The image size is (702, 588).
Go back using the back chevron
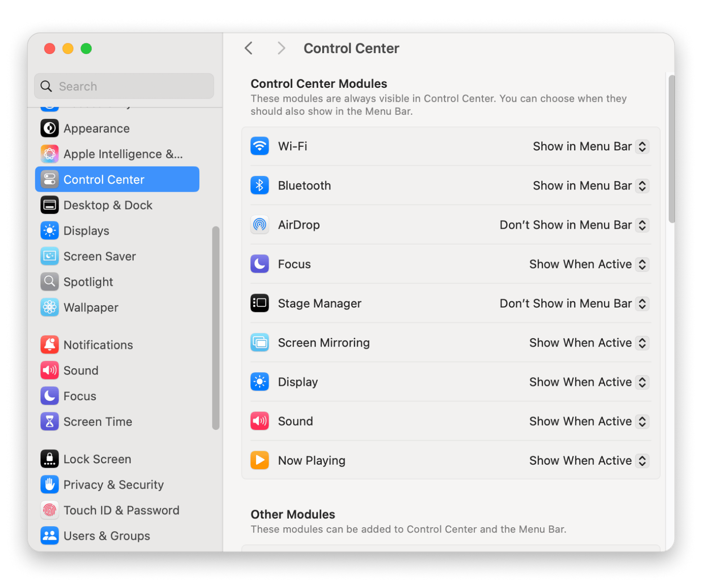click(x=249, y=48)
